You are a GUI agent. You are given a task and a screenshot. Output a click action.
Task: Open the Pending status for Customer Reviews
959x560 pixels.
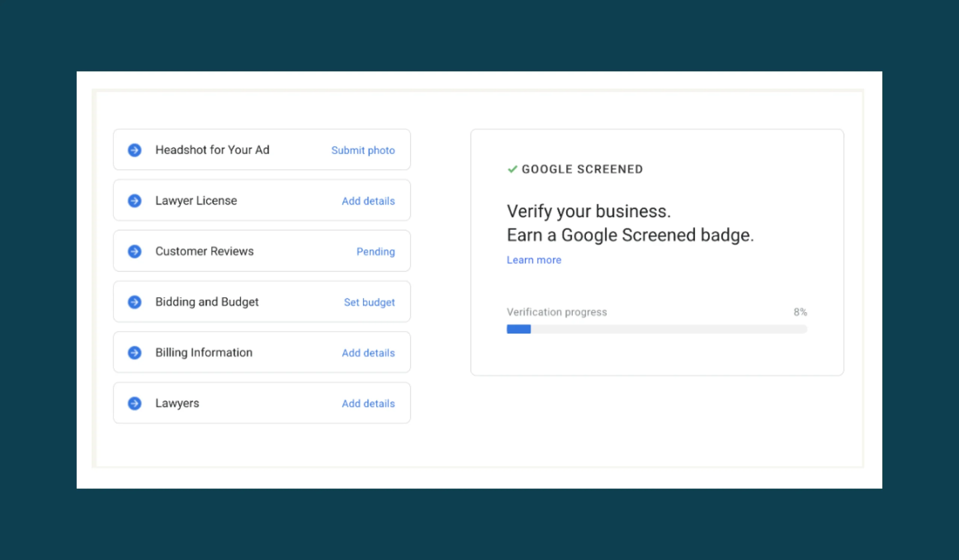(376, 252)
